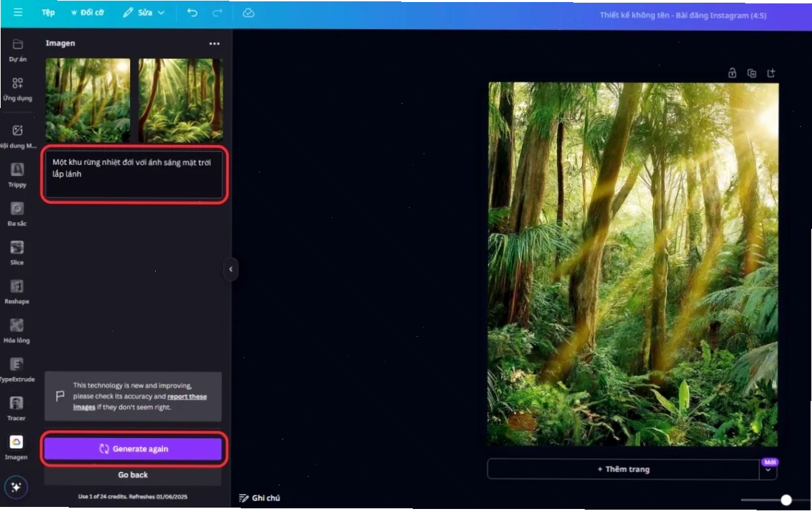Open the Dự án sidebar tab

18,50
